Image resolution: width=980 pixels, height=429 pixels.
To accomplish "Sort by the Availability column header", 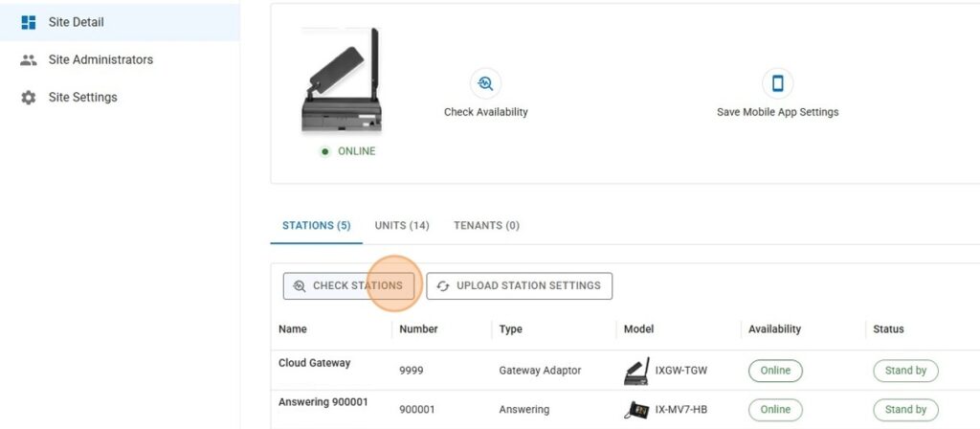I will [774, 329].
